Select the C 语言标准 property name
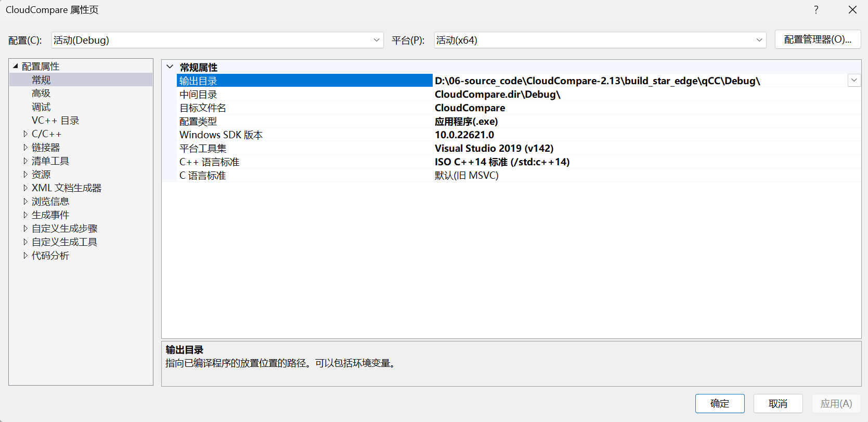Viewport: 868px width, 422px height. pyautogui.click(x=202, y=175)
